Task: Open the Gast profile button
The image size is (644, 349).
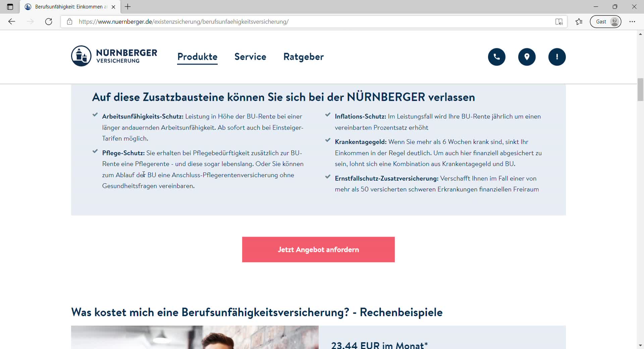Action: tap(605, 22)
